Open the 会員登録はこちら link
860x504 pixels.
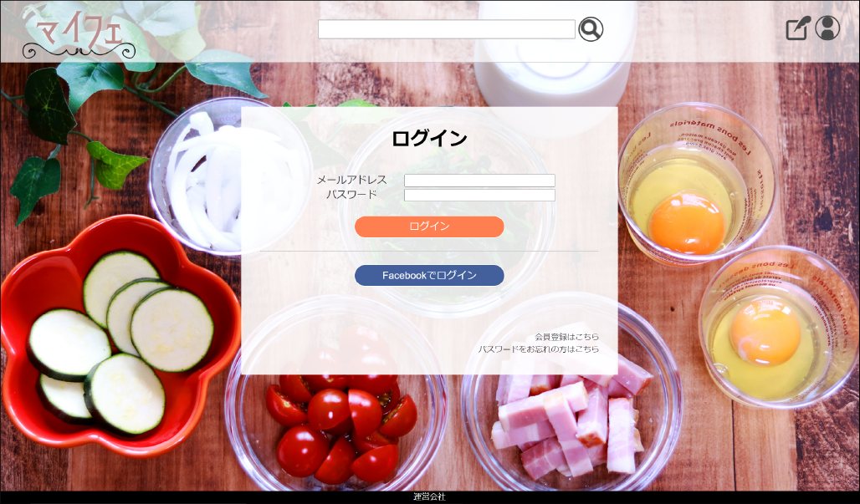pyautogui.click(x=566, y=337)
